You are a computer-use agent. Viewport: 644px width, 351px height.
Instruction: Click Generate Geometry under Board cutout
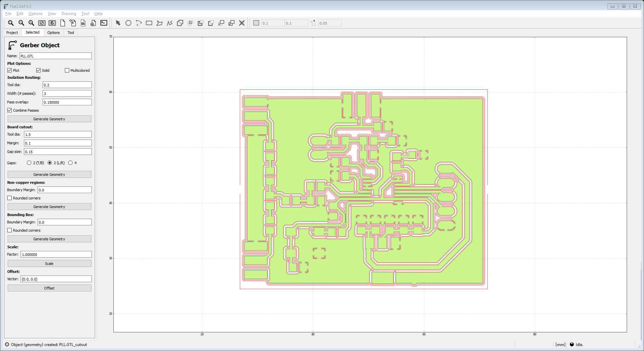coord(49,174)
